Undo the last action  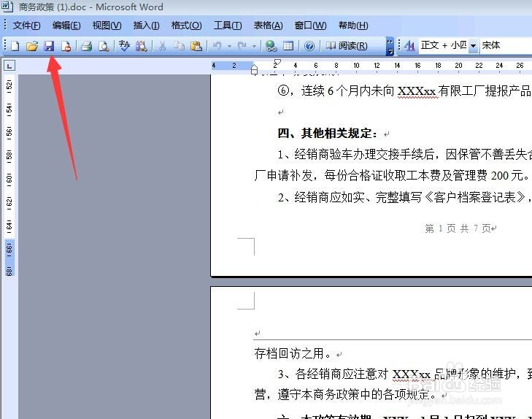pos(217,46)
